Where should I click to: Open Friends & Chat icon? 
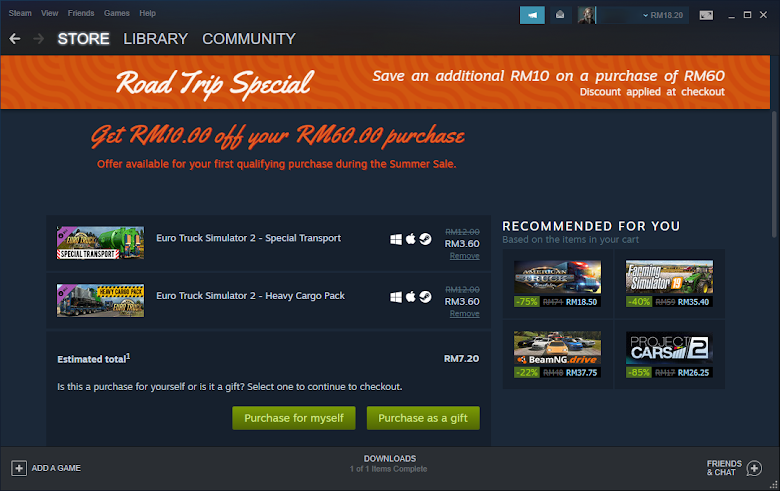tap(754, 468)
